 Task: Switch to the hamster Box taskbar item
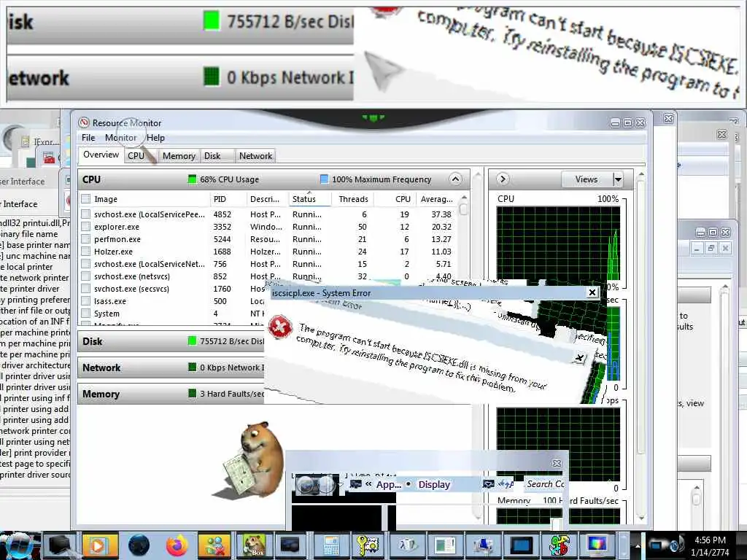(x=253, y=545)
